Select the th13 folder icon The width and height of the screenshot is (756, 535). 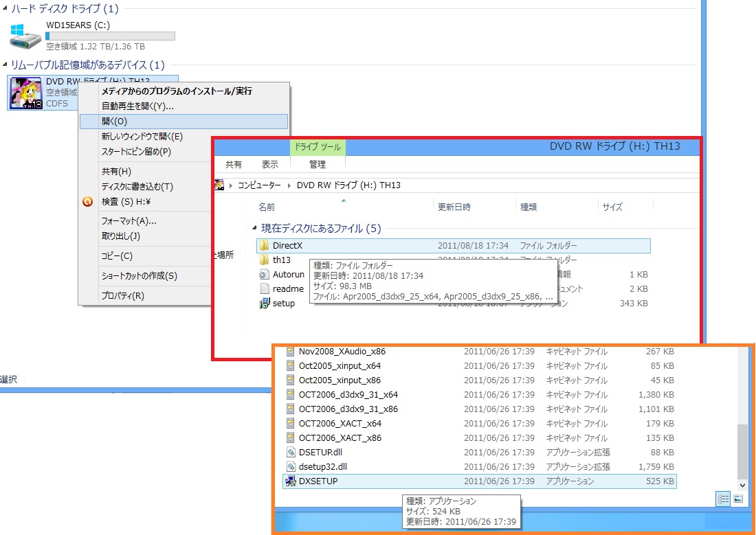[264, 260]
